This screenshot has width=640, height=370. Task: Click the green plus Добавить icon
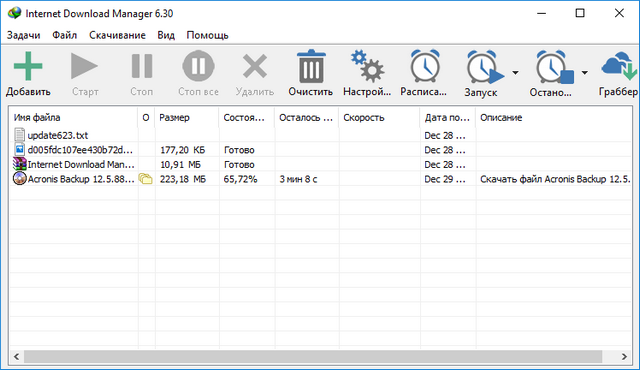click(28, 66)
